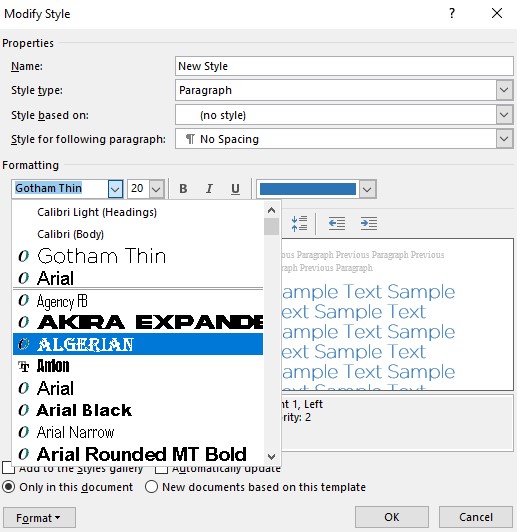Tick the Add to the Styles gallery checkbox
This screenshot has height=532, width=517.
pyautogui.click(x=8, y=468)
